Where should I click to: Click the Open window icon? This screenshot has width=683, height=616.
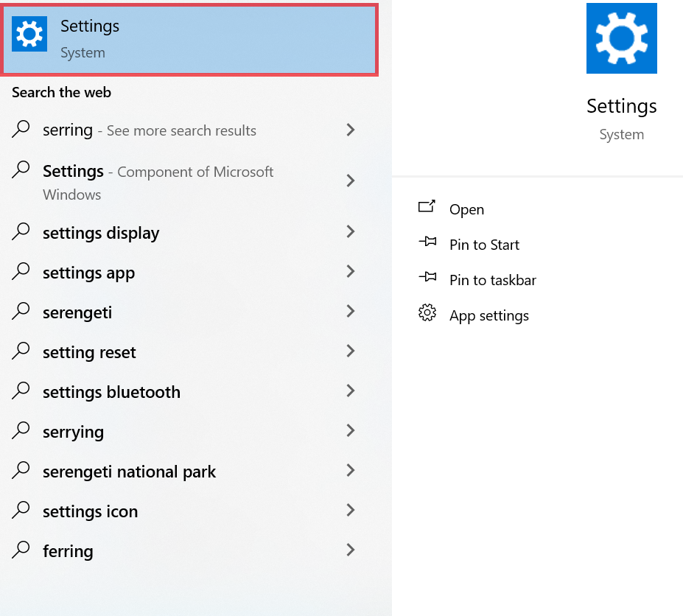(427, 206)
